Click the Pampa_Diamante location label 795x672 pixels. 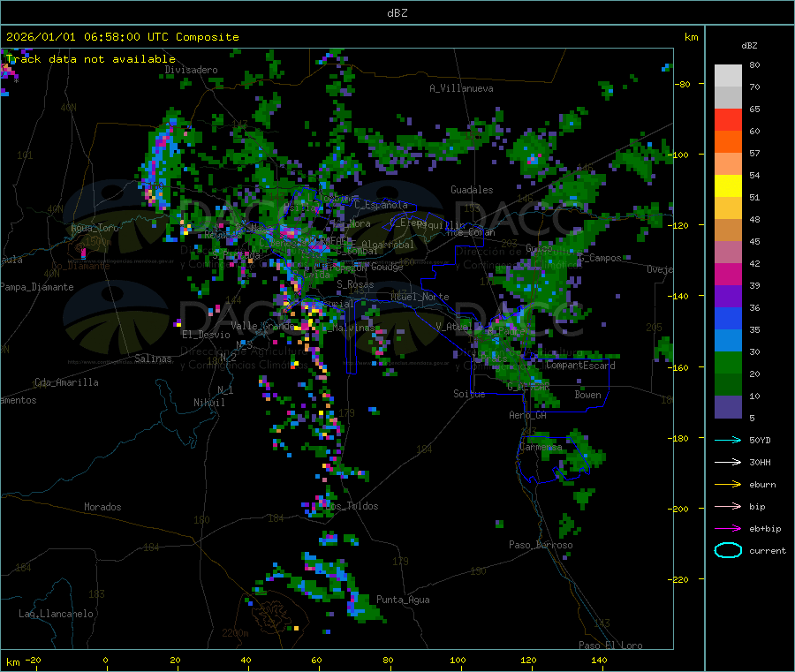click(x=37, y=287)
